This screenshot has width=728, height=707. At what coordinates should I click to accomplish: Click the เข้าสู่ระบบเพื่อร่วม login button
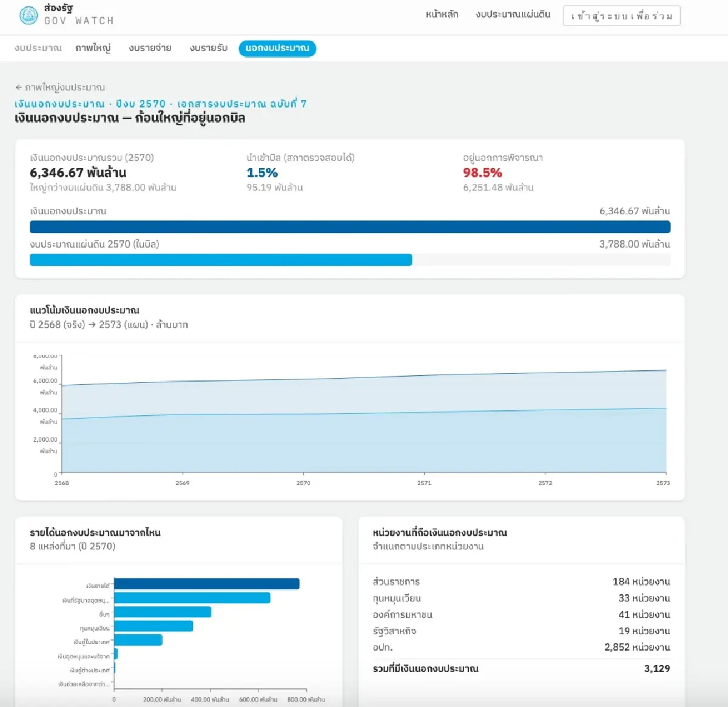tap(622, 16)
